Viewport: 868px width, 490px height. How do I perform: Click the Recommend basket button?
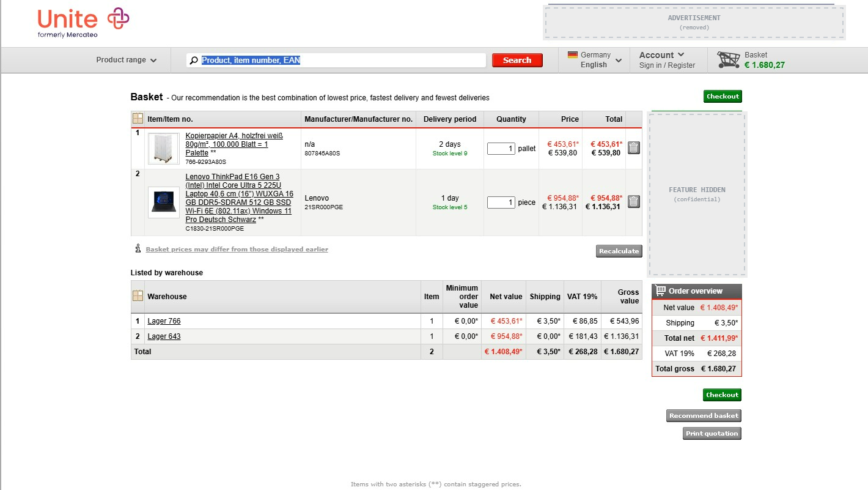704,416
